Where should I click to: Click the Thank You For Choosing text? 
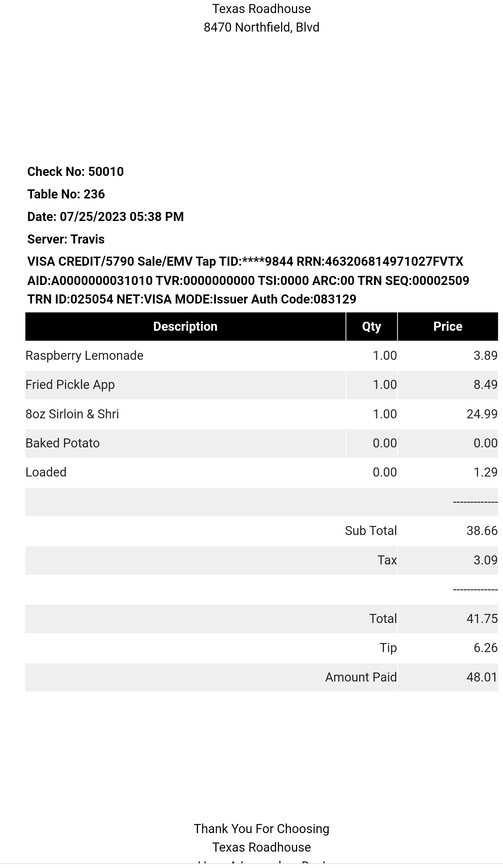point(261,829)
